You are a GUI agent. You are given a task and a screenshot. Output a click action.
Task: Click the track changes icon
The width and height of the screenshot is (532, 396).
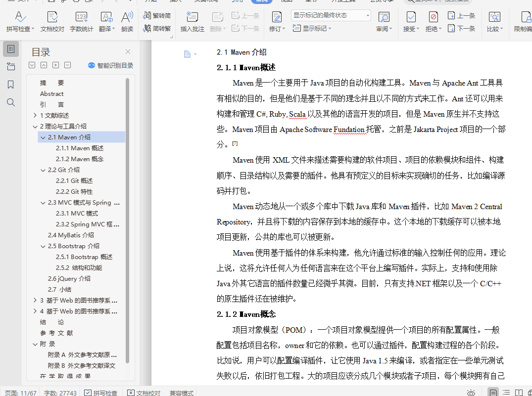pos(277,18)
